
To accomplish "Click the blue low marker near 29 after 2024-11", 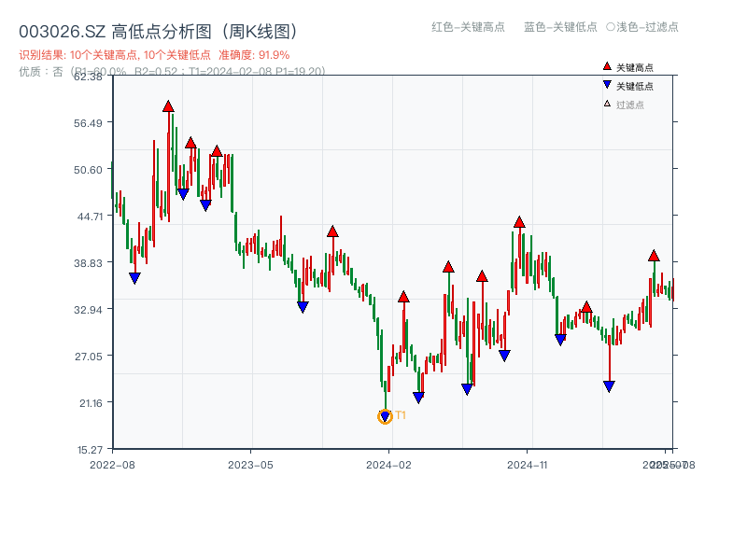I will click(x=561, y=340).
